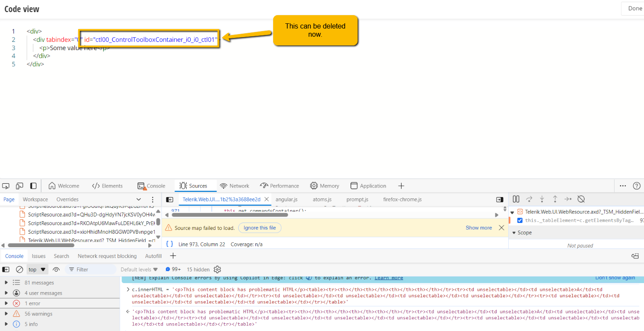Follow the Learn more link in console
Image resolution: width=644 pixels, height=331 pixels.
click(x=389, y=278)
